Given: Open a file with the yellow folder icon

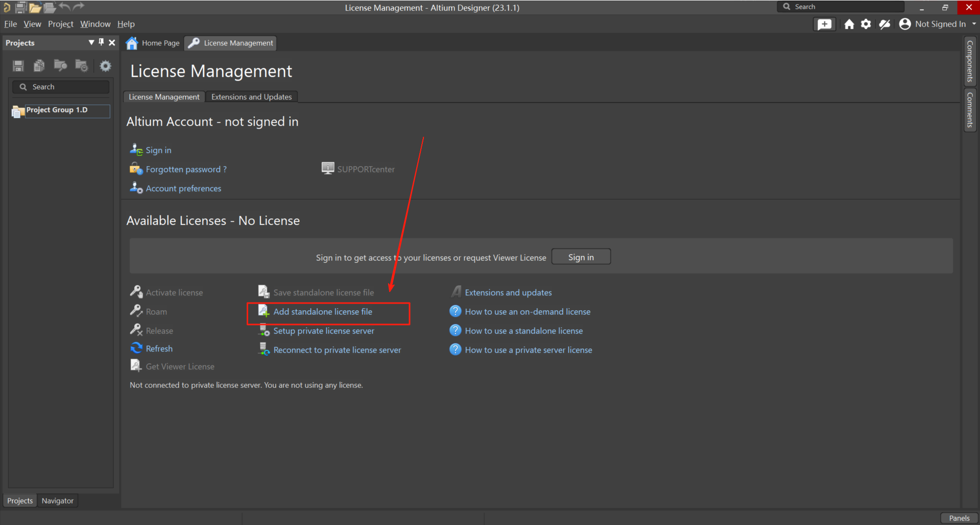Looking at the screenshot, I should pyautogui.click(x=35, y=7).
